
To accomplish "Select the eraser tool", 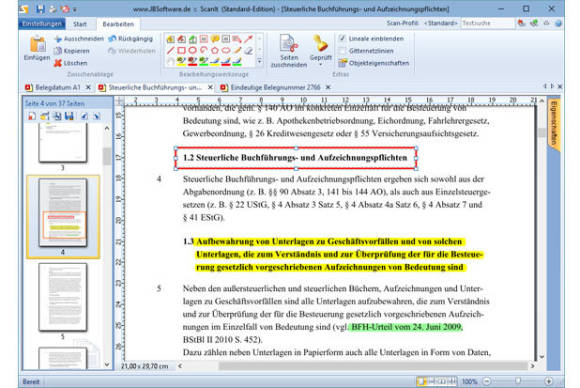I will click(249, 51).
